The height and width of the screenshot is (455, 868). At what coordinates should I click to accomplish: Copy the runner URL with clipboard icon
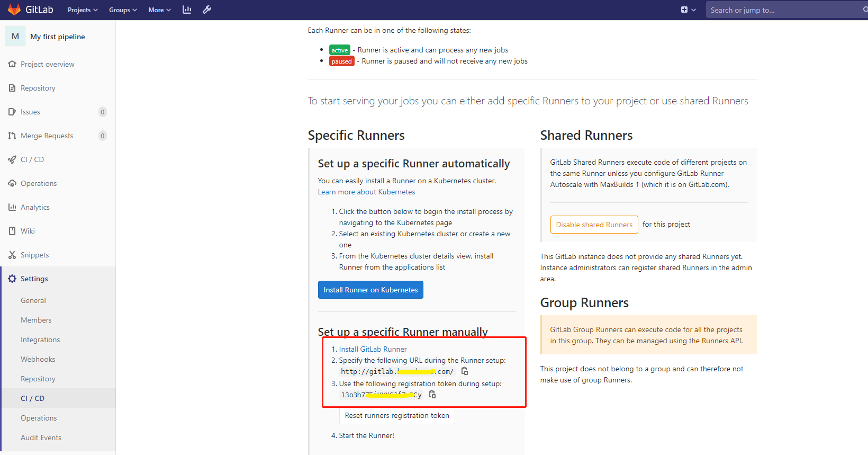point(465,371)
